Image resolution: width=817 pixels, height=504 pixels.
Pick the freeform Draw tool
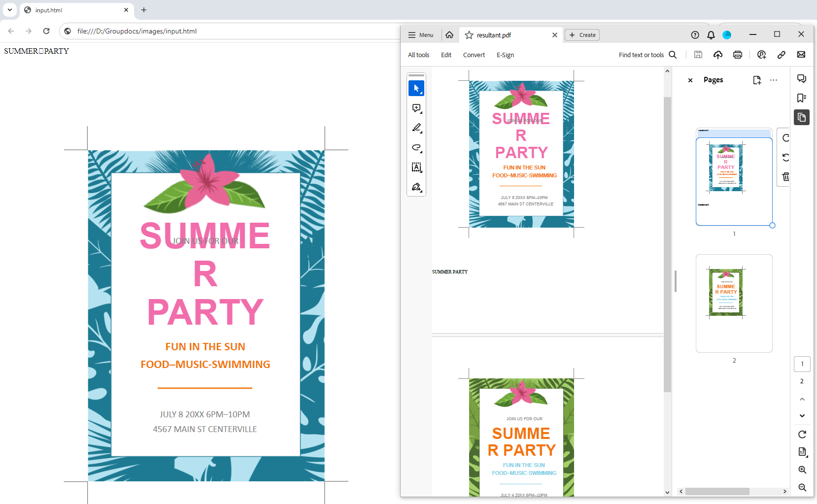(x=416, y=148)
